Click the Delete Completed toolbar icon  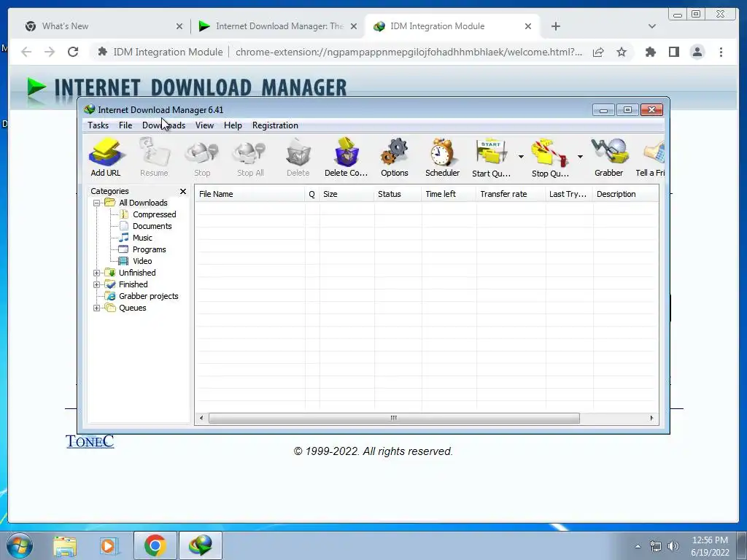347,157
